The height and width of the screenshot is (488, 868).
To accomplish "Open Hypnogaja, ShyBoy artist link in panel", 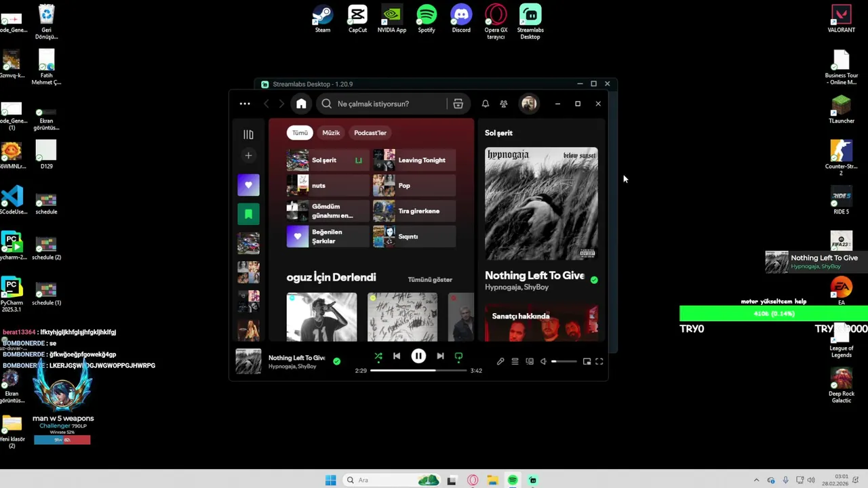I will 517,287.
